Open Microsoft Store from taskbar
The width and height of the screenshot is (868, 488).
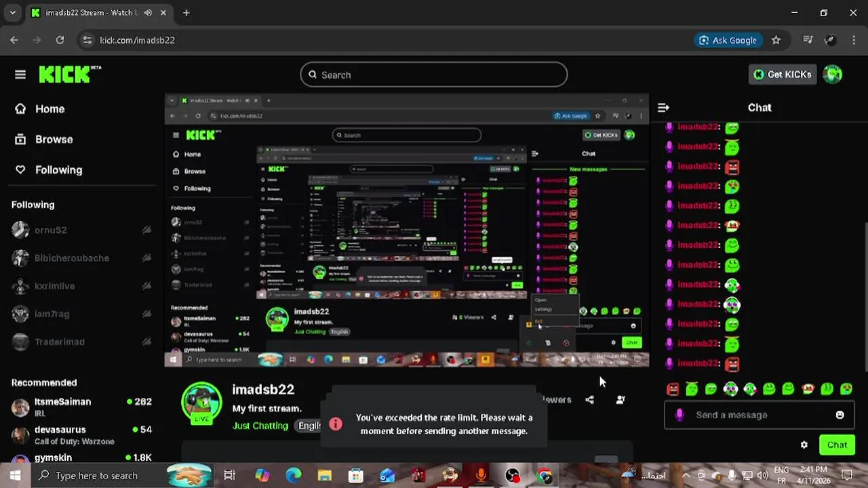pyautogui.click(x=355, y=476)
